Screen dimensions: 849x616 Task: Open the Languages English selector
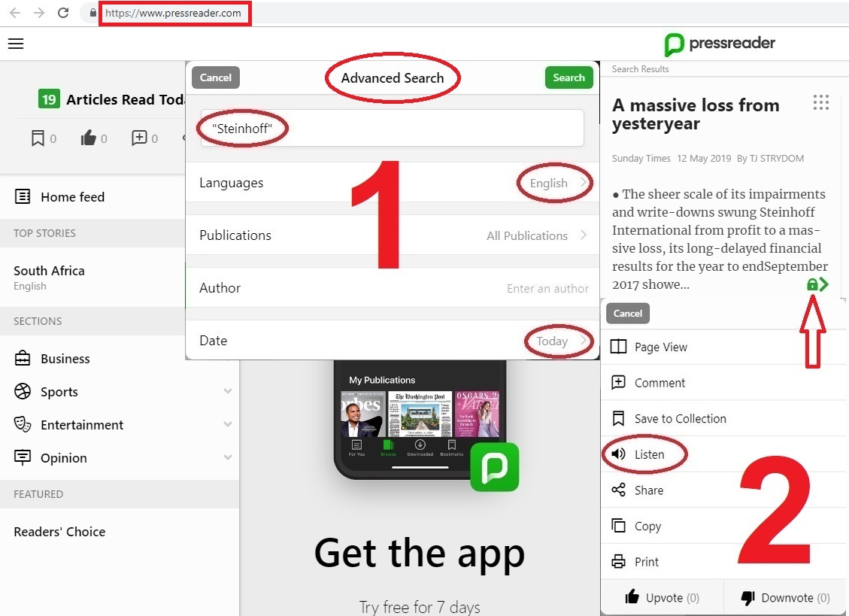(558, 183)
